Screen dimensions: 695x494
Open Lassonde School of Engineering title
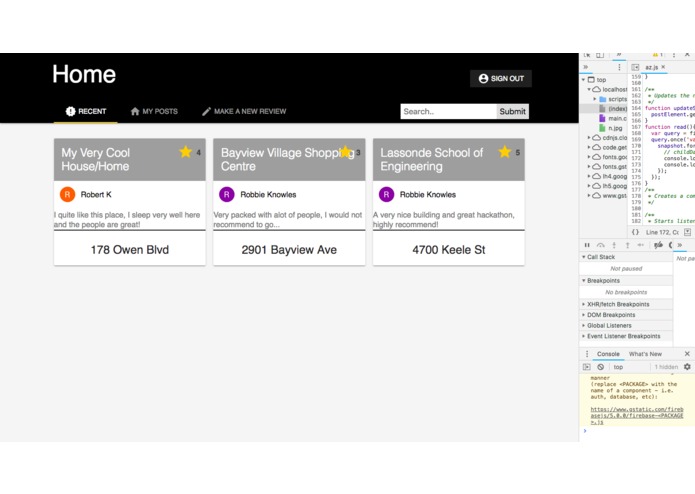[431, 159]
